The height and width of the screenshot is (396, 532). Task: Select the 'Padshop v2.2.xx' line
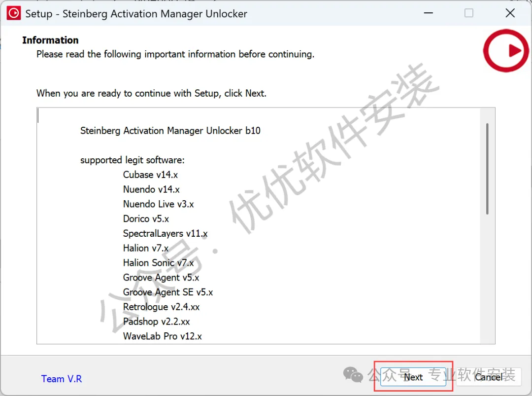[157, 321]
